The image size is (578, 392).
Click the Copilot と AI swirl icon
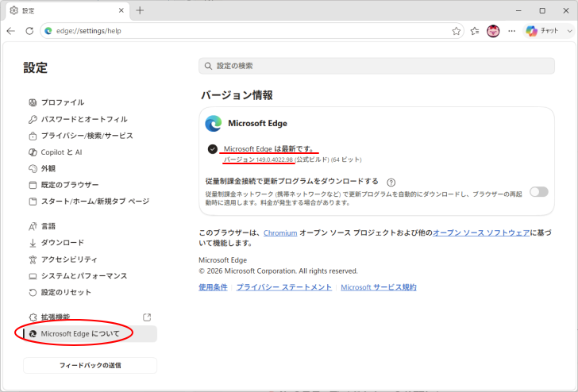click(x=33, y=152)
